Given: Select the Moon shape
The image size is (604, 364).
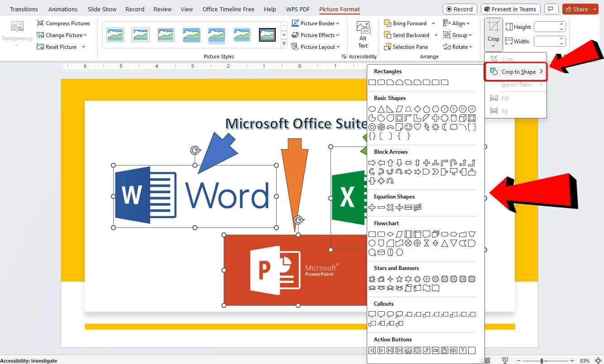Looking at the screenshot, I should click(x=445, y=127).
